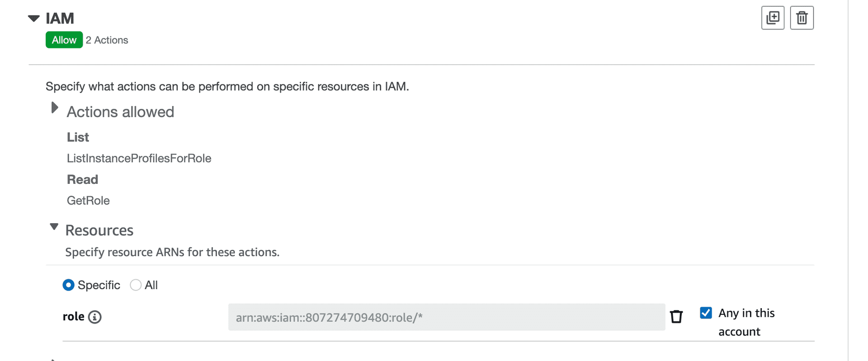Click the 2 Actions label
The height and width of the screenshot is (361, 868).
click(107, 40)
